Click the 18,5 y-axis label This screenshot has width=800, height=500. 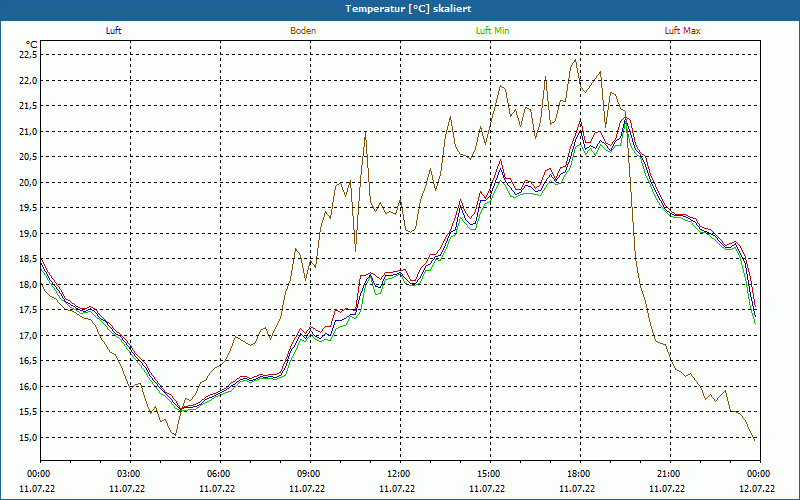coord(29,259)
